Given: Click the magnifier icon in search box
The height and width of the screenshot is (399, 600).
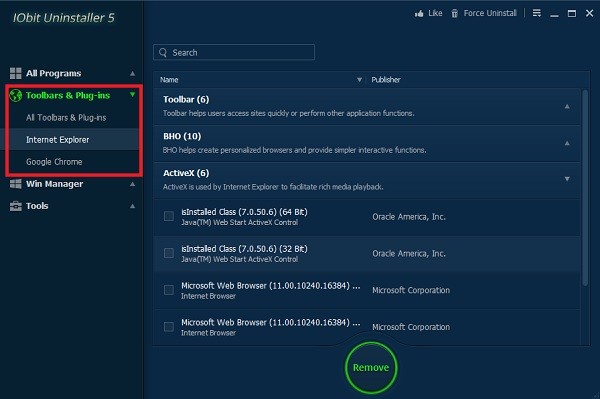Looking at the screenshot, I should point(163,52).
